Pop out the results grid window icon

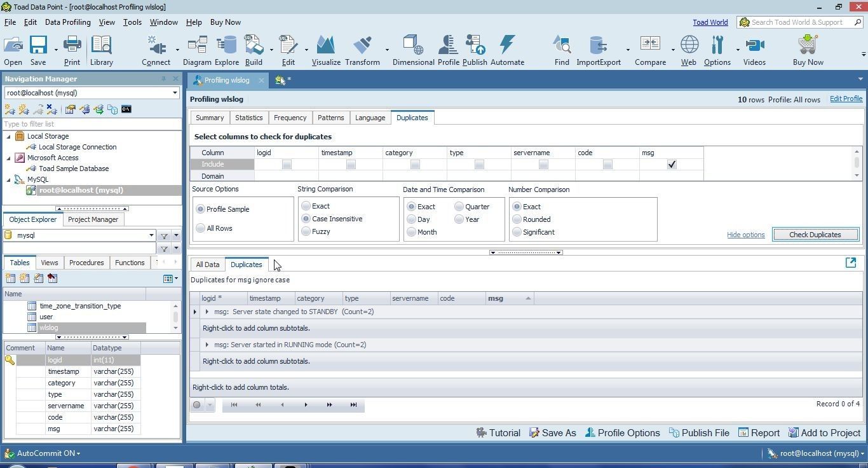[851, 263]
